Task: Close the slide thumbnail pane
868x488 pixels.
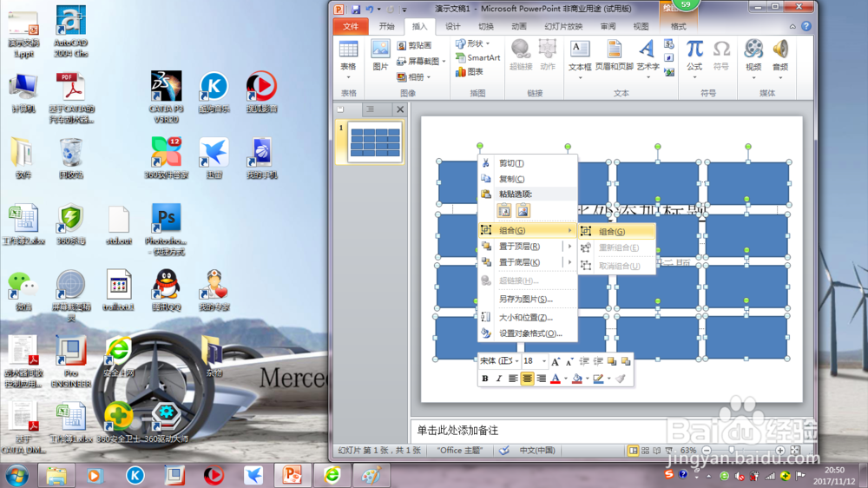Action: (400, 109)
